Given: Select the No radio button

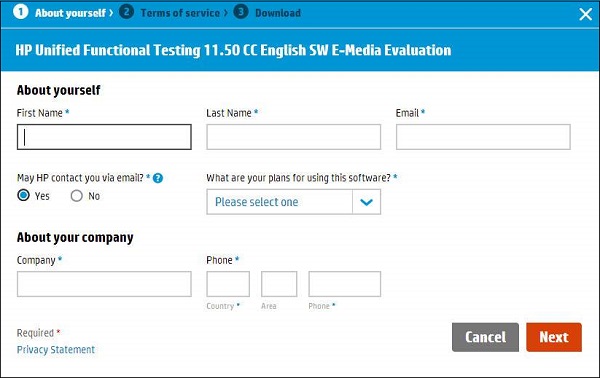Looking at the screenshot, I should tap(77, 196).
